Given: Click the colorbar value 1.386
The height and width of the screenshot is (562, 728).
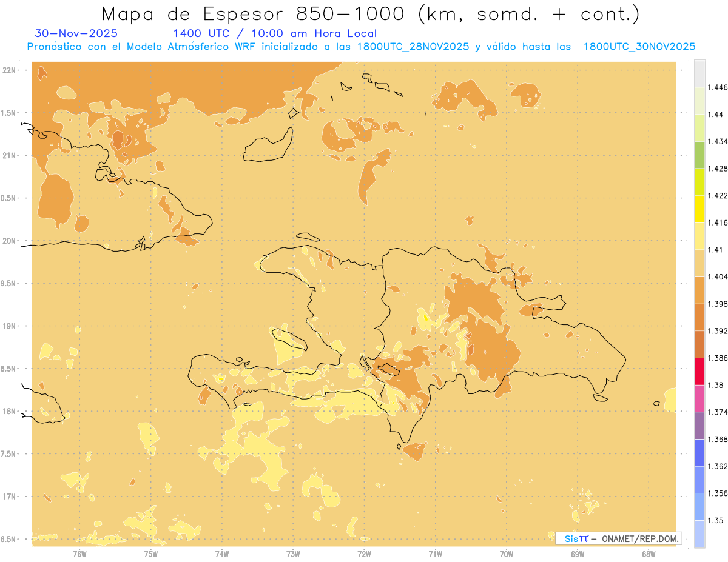Looking at the screenshot, I should pyautogui.click(x=718, y=358).
